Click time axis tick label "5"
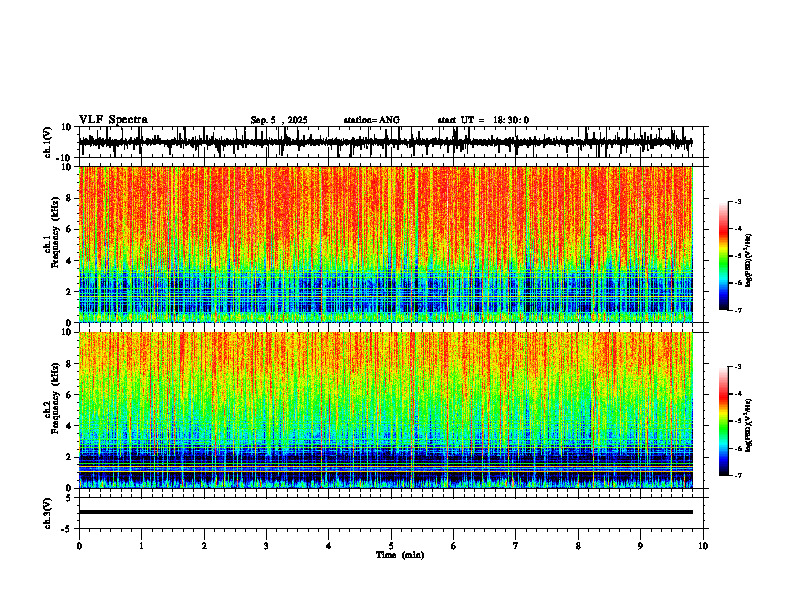792x612 pixels. (x=391, y=546)
